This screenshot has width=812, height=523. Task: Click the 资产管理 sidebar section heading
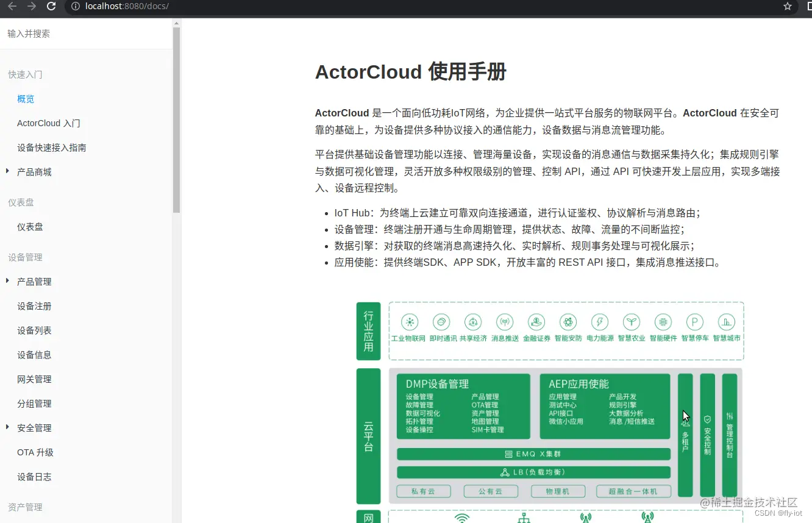25,507
